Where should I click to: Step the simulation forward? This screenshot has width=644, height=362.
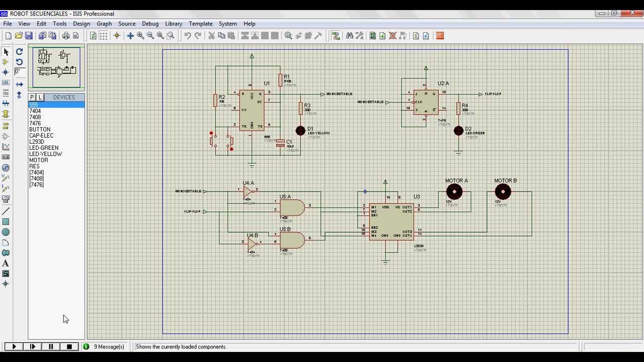click(x=33, y=346)
